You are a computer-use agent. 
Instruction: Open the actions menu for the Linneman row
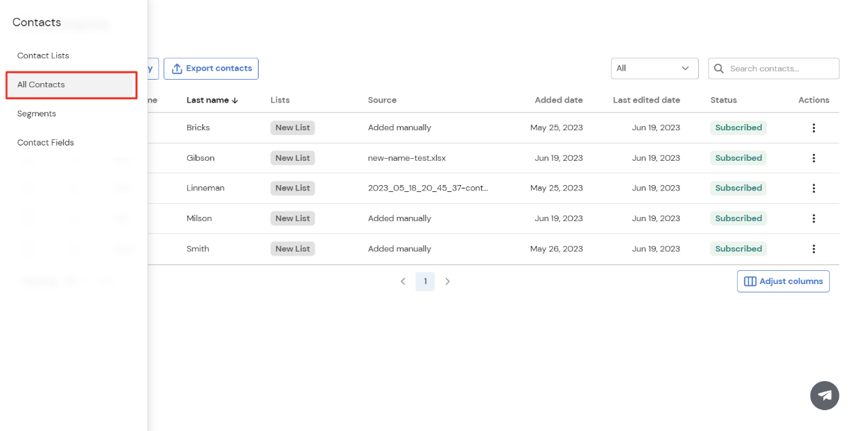[814, 188]
